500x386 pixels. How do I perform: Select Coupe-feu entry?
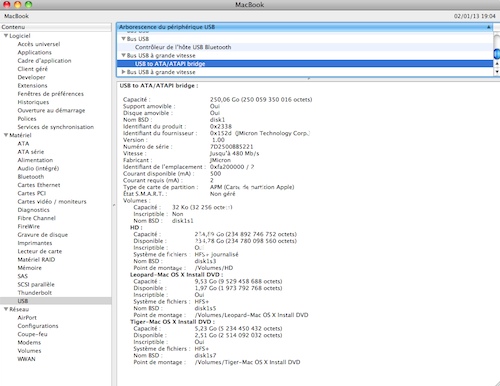32,334
